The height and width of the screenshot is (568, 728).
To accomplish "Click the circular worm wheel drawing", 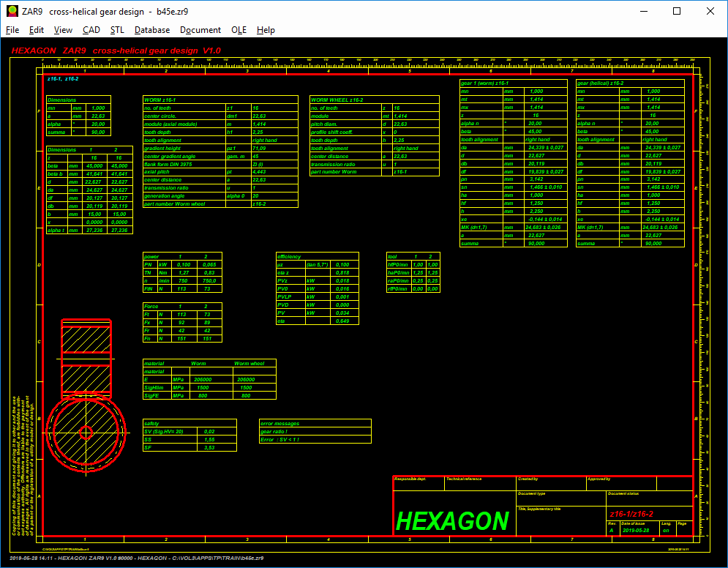I will pos(86,433).
